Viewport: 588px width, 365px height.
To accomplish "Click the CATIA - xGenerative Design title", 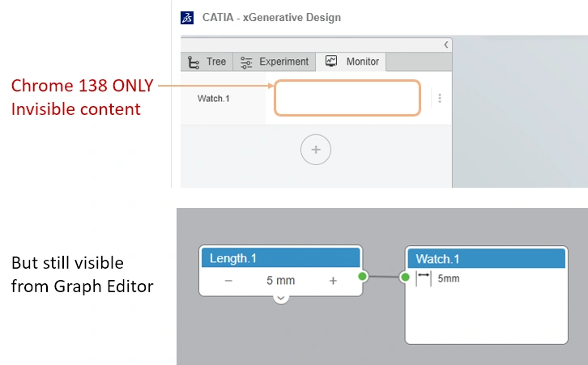I will [x=271, y=18].
